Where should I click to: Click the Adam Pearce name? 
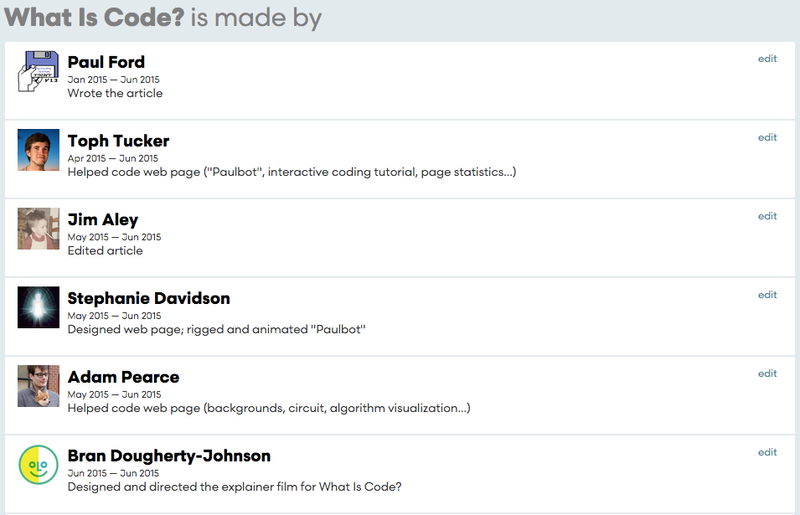tap(123, 377)
